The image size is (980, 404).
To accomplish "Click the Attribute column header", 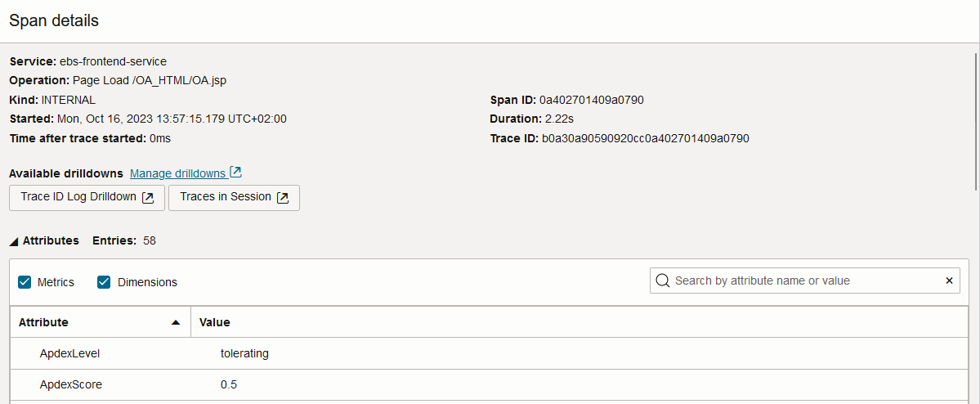I will point(44,322).
